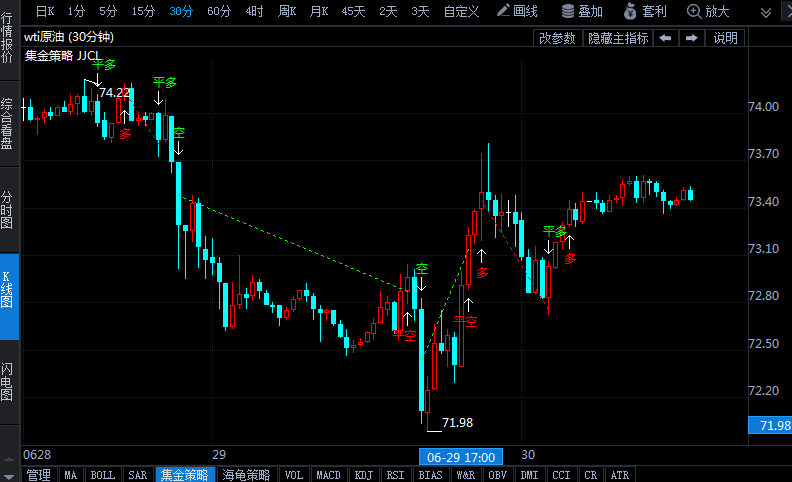Click the wti原油 (30分钟) chart title
Image resolution: width=792 pixels, height=482 pixels.
pyautogui.click(x=69, y=37)
